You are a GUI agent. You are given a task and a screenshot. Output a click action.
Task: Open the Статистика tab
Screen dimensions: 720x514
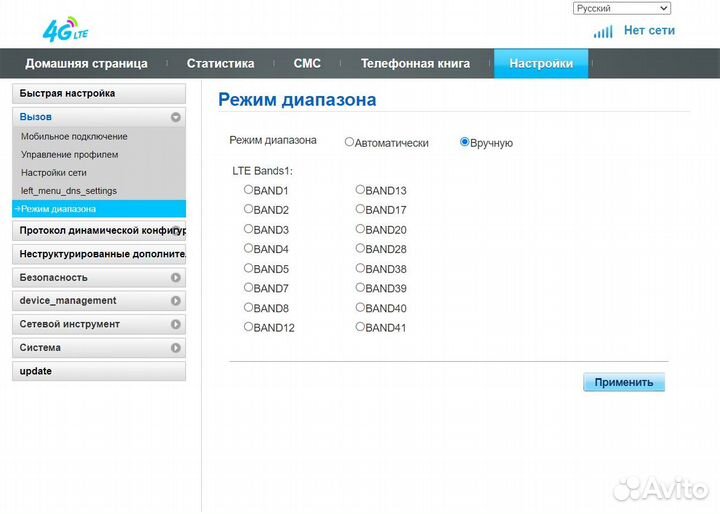[x=220, y=63]
